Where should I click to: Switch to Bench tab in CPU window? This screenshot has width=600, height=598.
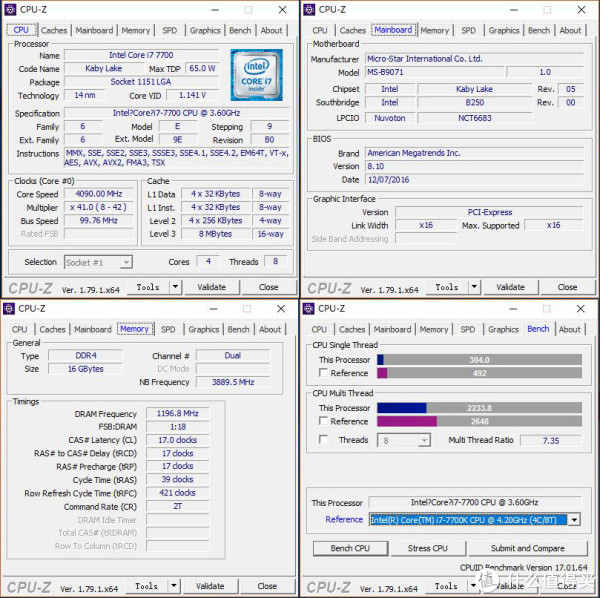pyautogui.click(x=240, y=30)
